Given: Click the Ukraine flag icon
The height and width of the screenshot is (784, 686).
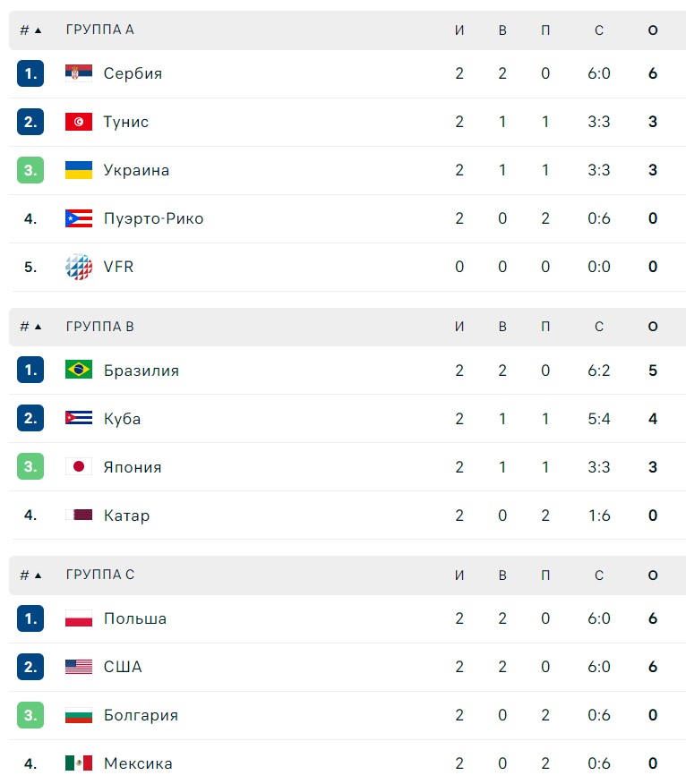Looking at the screenshot, I should [x=79, y=170].
